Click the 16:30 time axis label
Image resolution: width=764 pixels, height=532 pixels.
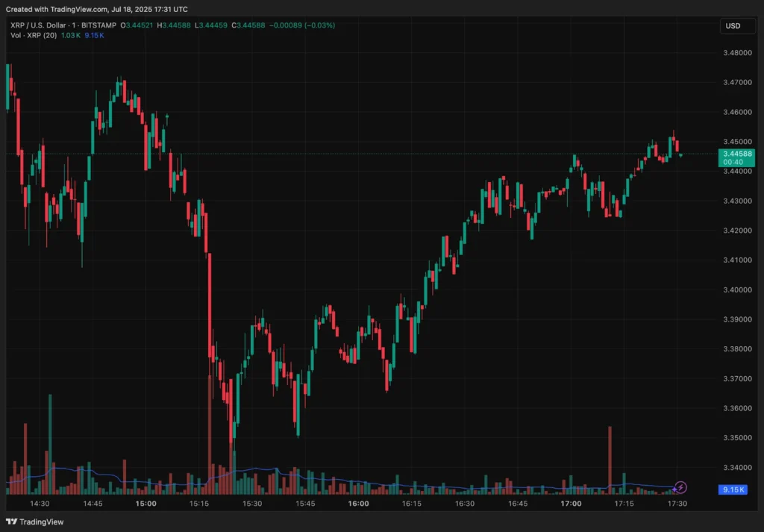pos(464,503)
